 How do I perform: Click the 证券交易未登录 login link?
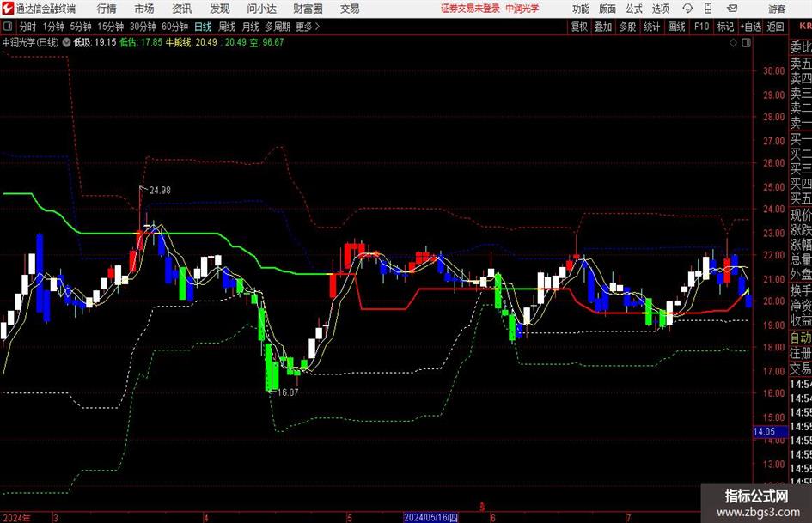pos(470,9)
